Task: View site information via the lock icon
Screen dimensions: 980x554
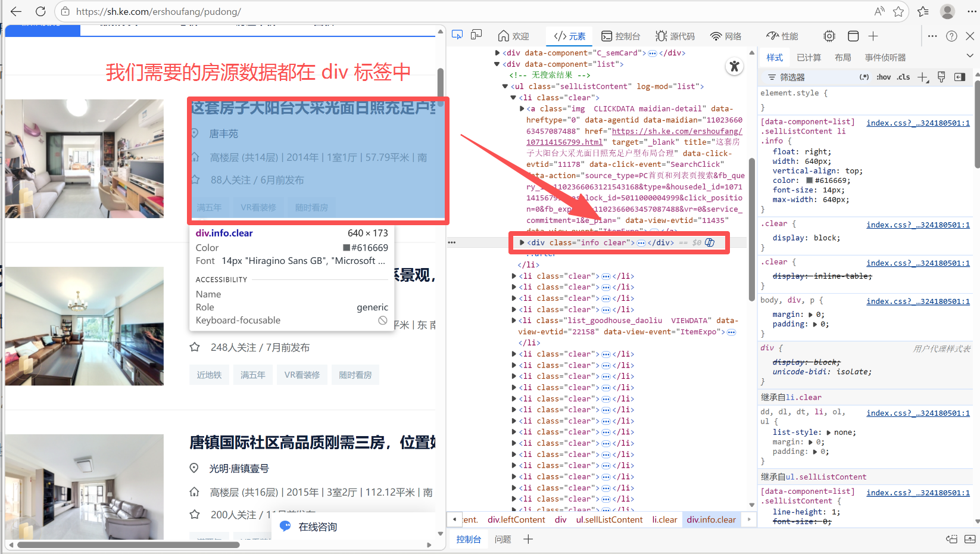Action: click(65, 11)
